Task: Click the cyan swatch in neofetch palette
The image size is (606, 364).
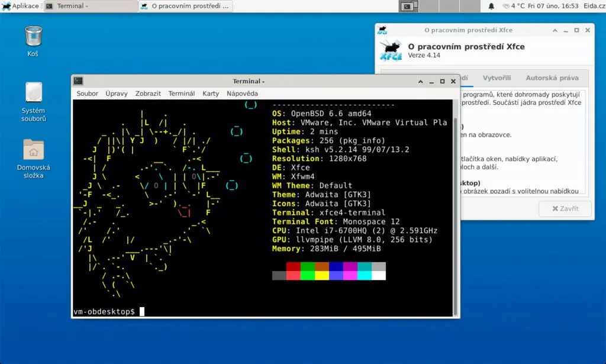Action: tap(365, 266)
